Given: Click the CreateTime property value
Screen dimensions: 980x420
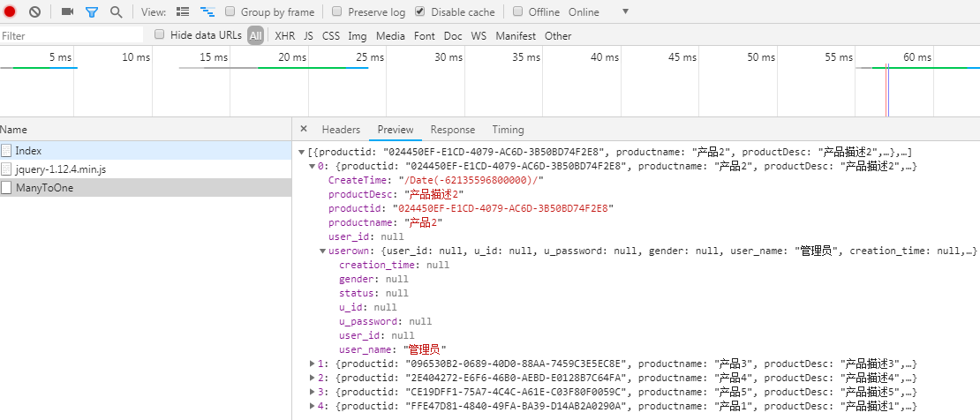Looking at the screenshot, I should pyautogui.click(x=471, y=180).
